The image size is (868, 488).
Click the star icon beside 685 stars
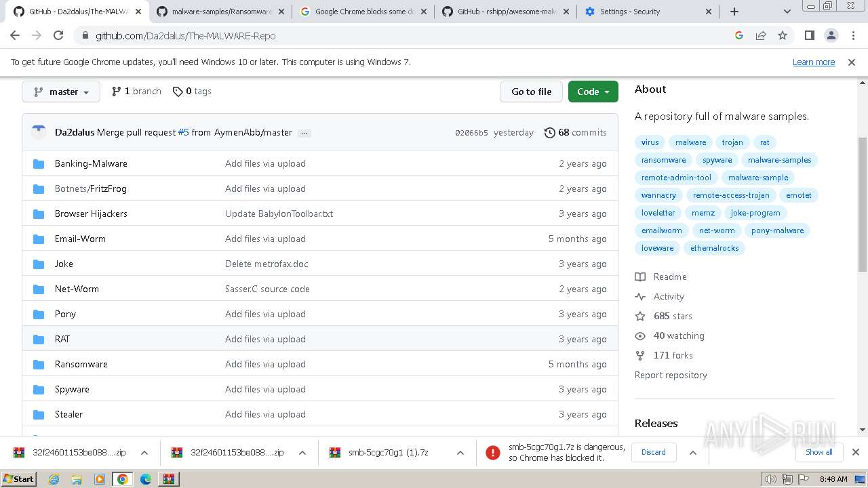pyautogui.click(x=640, y=316)
